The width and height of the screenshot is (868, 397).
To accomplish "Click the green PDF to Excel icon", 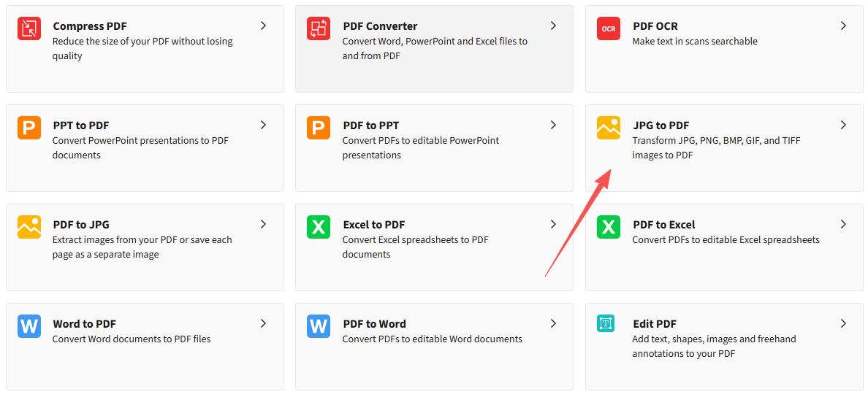I will click(x=609, y=227).
